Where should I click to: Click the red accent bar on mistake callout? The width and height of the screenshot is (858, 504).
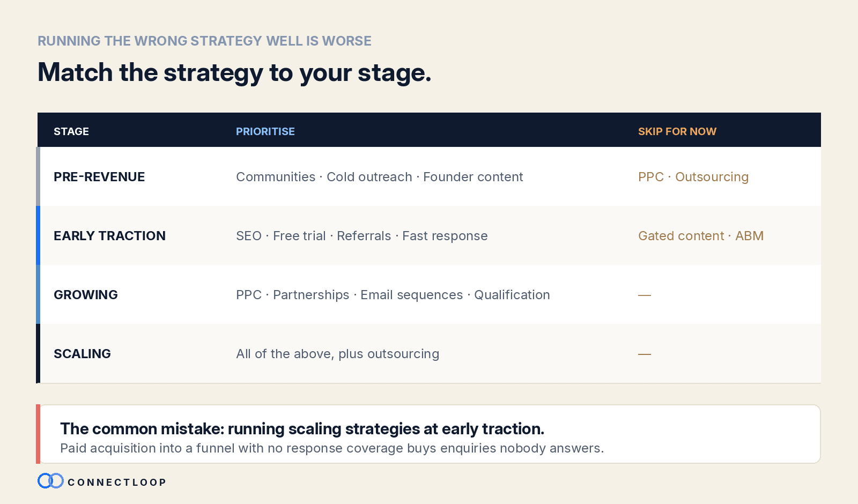[x=38, y=434]
